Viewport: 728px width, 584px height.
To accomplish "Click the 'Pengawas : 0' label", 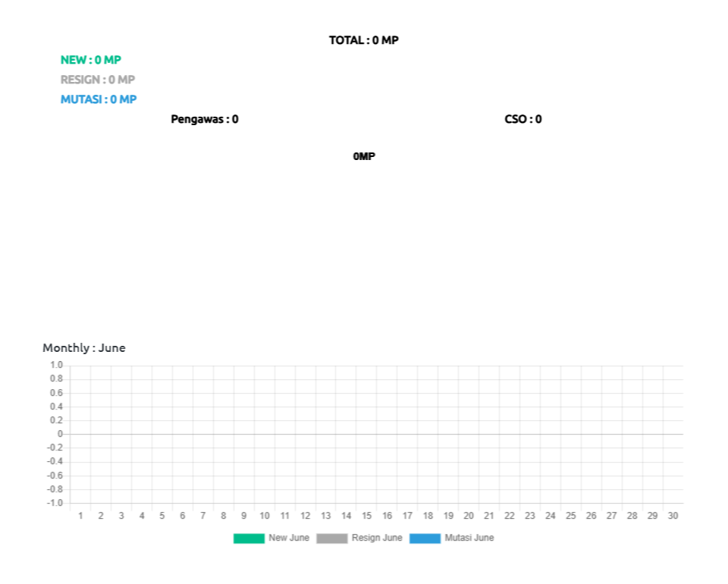I will (x=205, y=119).
